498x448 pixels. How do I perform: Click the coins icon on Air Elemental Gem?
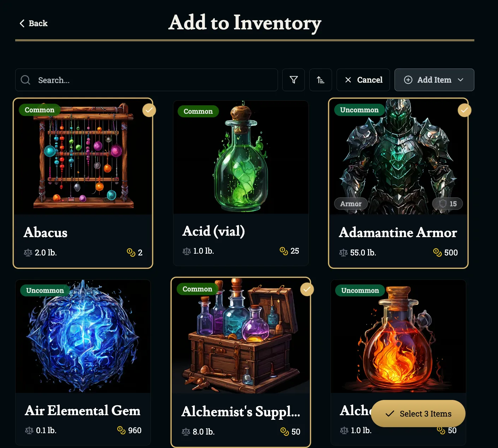coord(121,430)
